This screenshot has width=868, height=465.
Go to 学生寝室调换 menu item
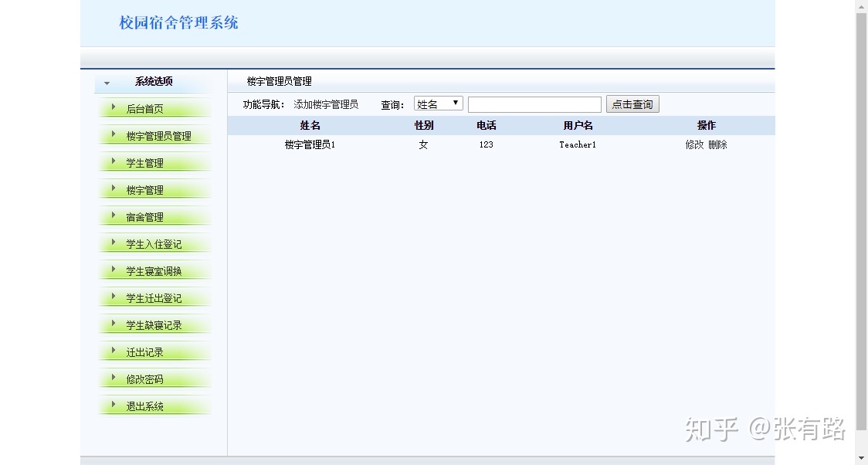pos(155,271)
